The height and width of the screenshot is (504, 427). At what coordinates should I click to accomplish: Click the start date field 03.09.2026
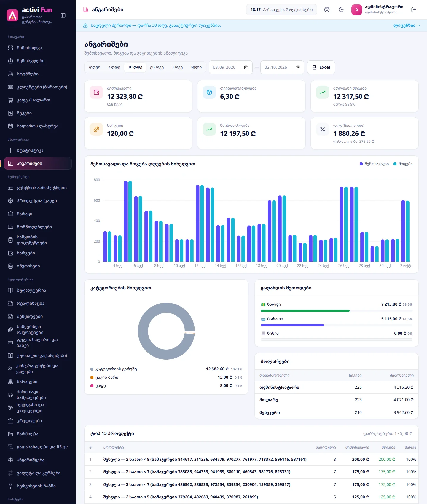[231, 67]
